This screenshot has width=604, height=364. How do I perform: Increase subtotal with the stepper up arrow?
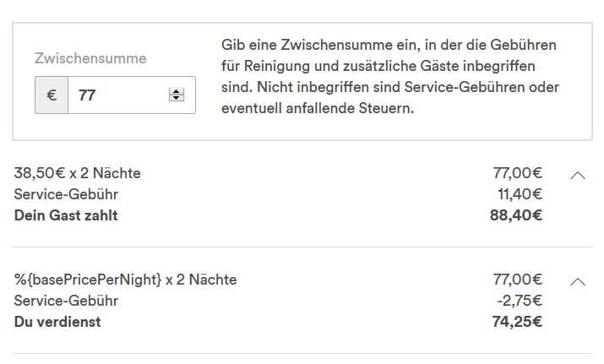[177, 91]
